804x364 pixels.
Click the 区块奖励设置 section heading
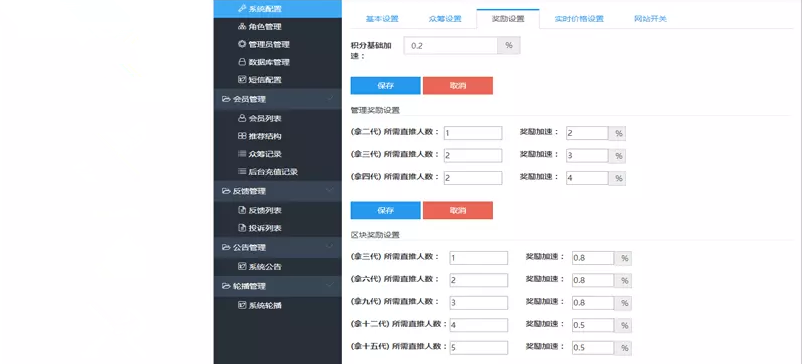[375, 235]
